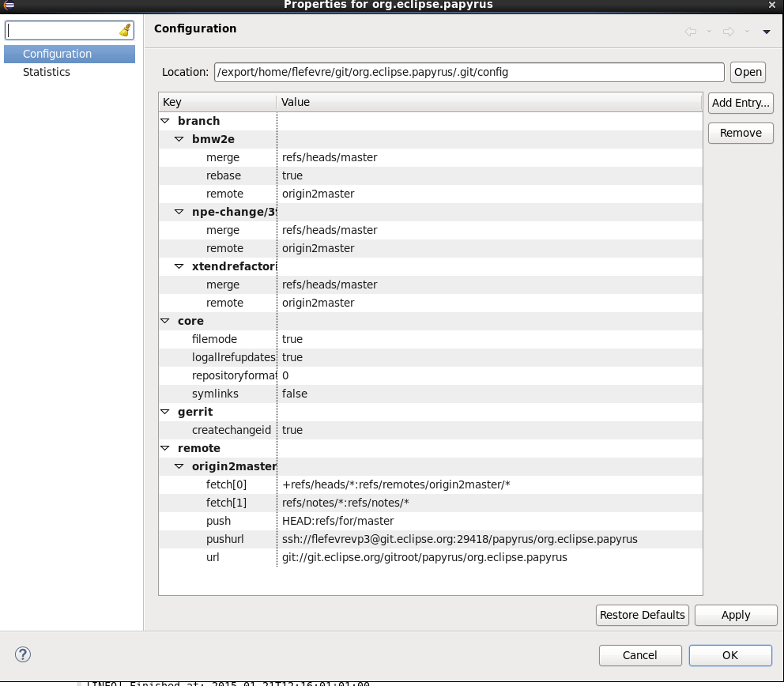
Task: Collapse the npe-change subsection
Action: pos(179,212)
